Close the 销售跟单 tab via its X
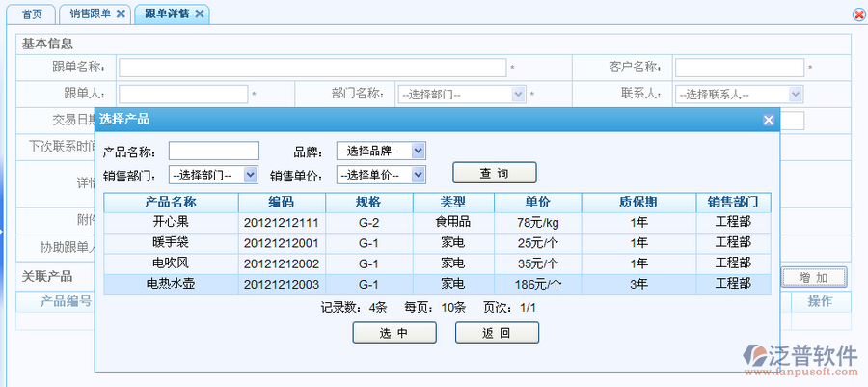 120,14
